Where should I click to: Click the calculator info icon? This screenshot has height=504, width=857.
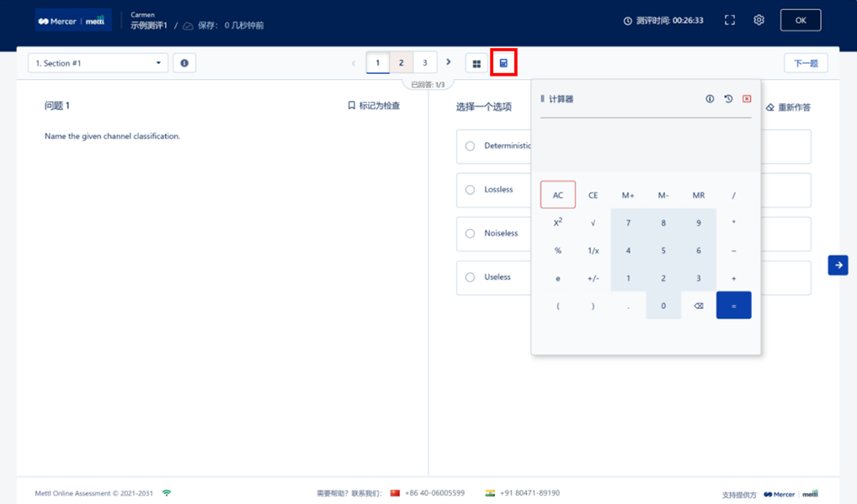pos(710,99)
